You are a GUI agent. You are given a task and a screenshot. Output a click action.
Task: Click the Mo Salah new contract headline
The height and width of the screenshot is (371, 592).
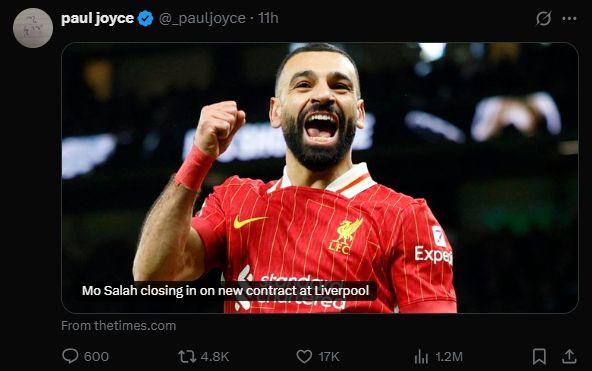point(225,291)
